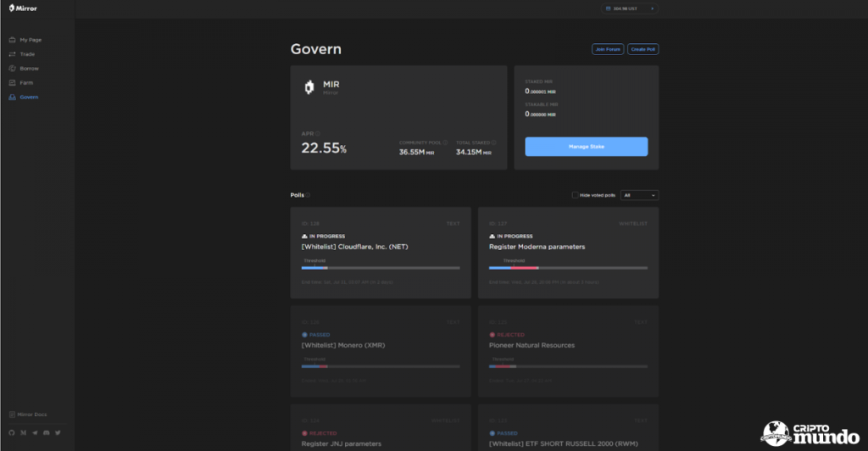
Task: Open the GitHub icon link in sidebar
Action: click(12, 433)
